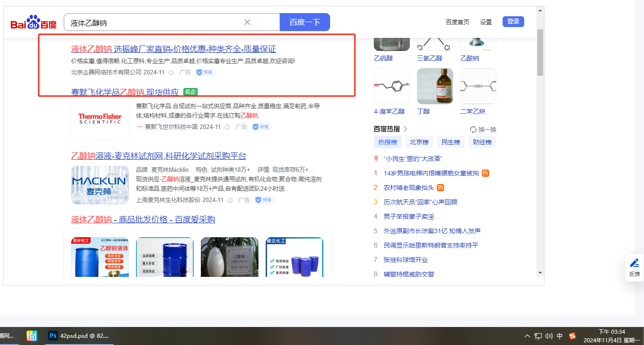Image resolution: width=644 pixels, height=345 pixels.
Task: Click the 二苯乙炔 label
Action: (473, 111)
